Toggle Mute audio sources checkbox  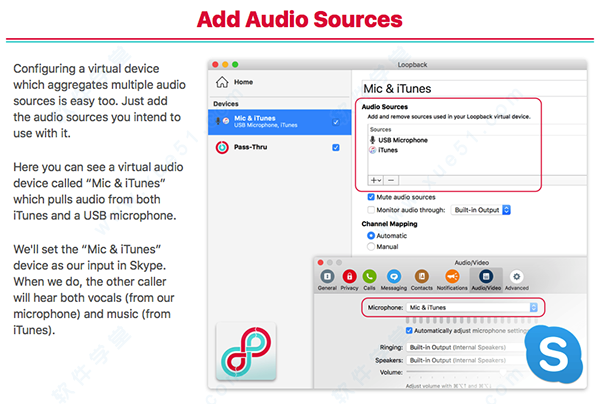click(x=371, y=197)
